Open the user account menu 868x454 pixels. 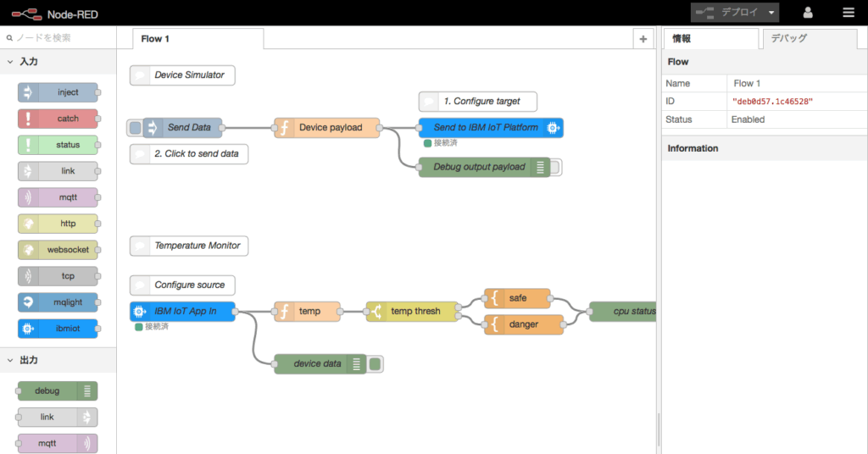coord(808,13)
